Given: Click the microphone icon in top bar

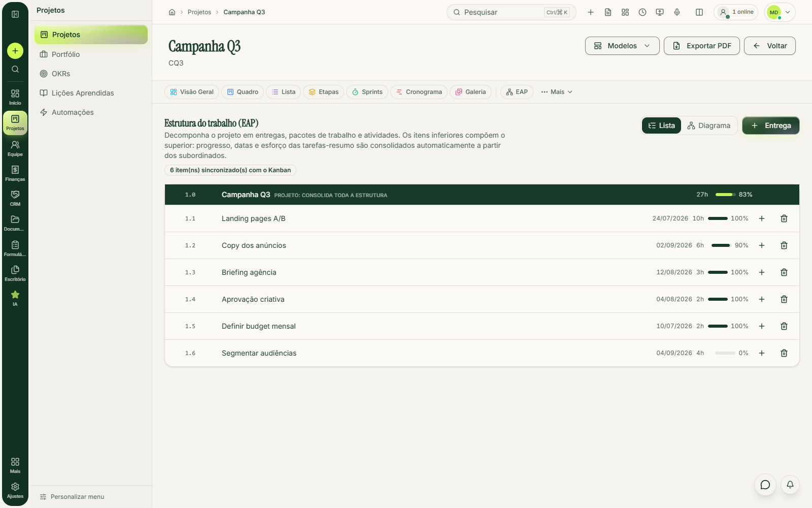Looking at the screenshot, I should pos(677,12).
